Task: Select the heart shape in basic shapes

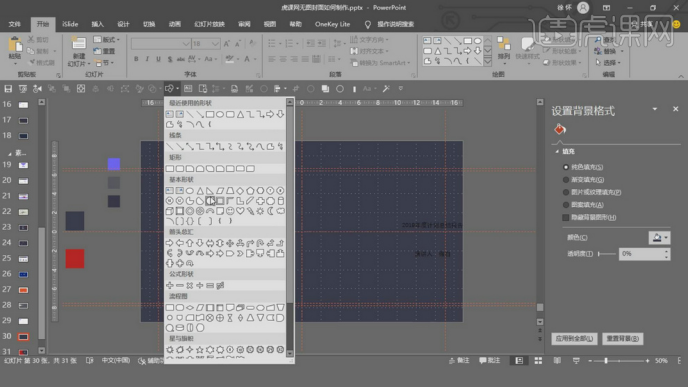Action: coord(240,211)
